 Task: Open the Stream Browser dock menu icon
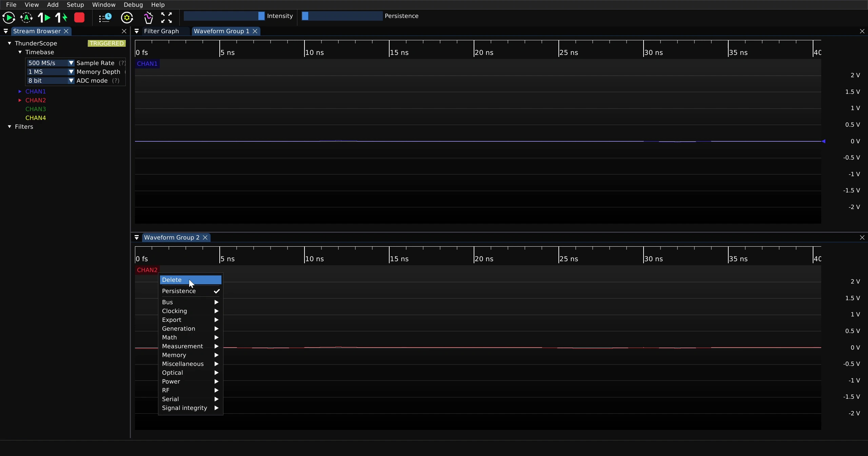(x=6, y=31)
